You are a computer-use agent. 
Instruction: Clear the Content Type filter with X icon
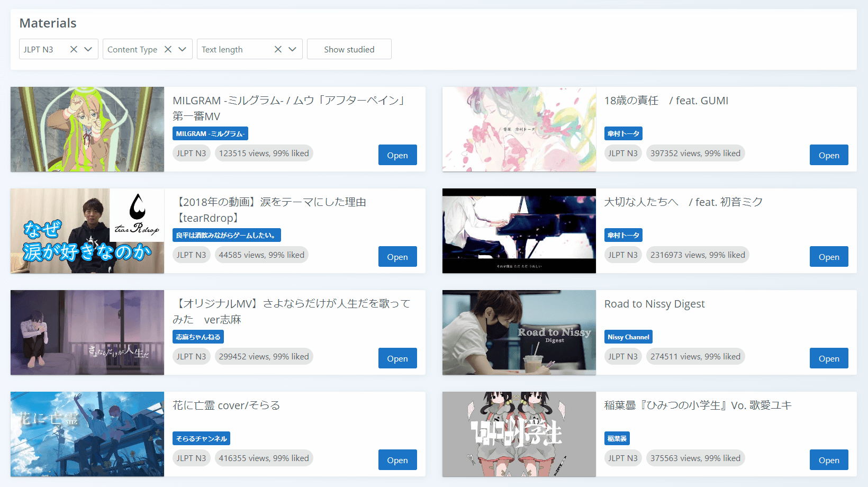click(x=168, y=49)
